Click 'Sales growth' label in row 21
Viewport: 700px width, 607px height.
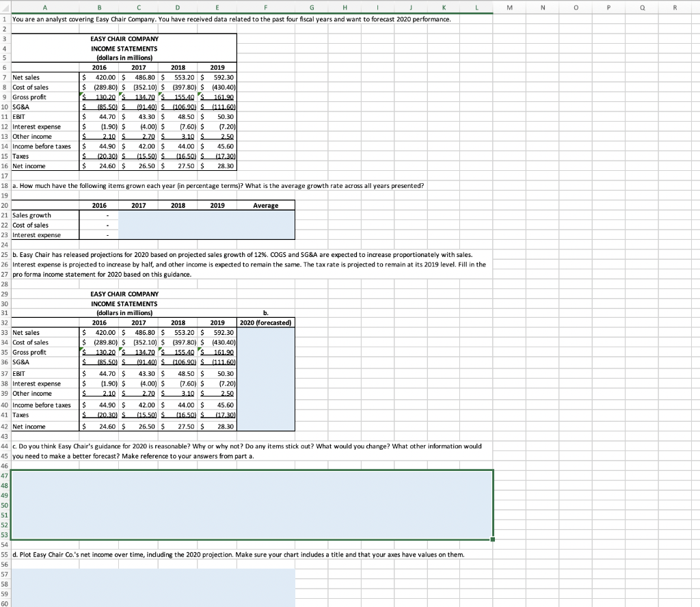31,215
